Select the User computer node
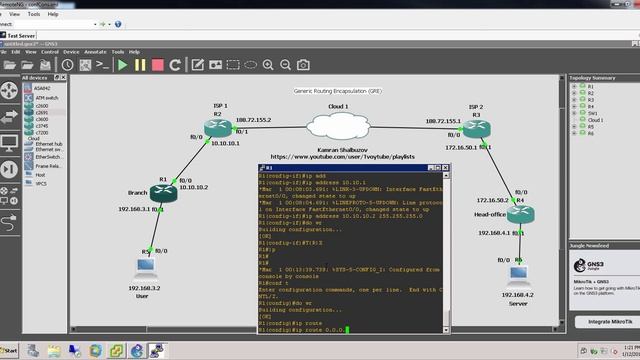The width and height of the screenshot is (640, 360). (146, 268)
